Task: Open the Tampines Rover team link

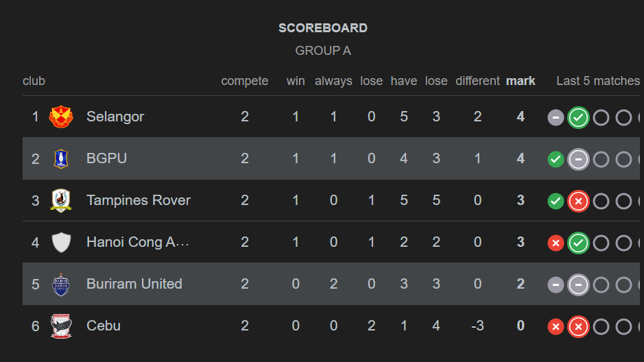Action: coord(139,200)
